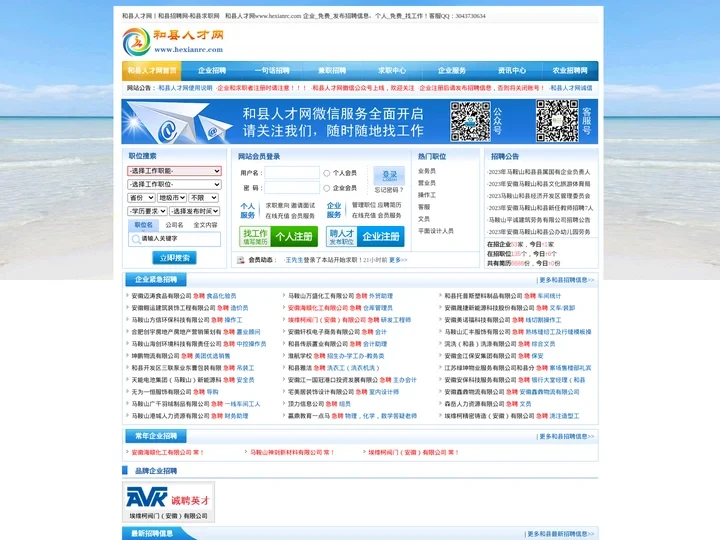Open 农业招聘网 in navigation bar
Viewport: 720px width, 540px height.
click(570, 71)
